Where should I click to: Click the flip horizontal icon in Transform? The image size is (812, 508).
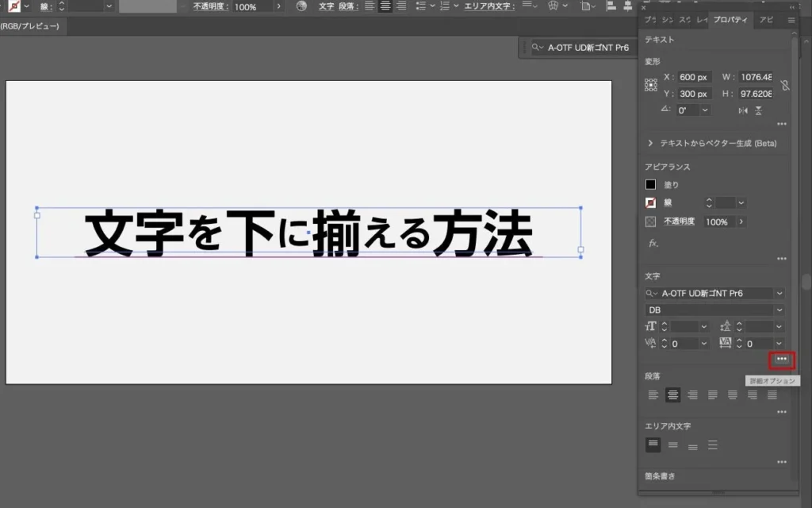743,111
